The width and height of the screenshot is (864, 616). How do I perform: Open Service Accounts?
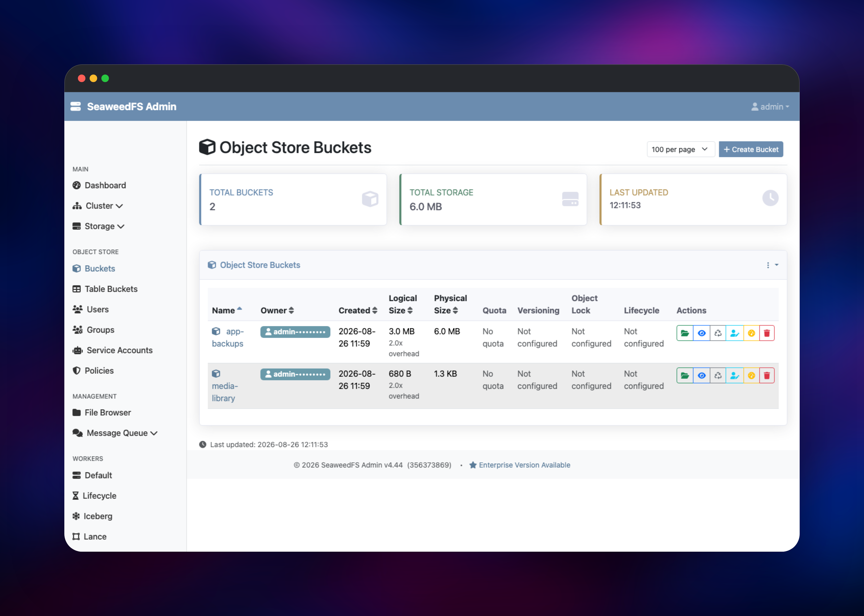click(113, 350)
